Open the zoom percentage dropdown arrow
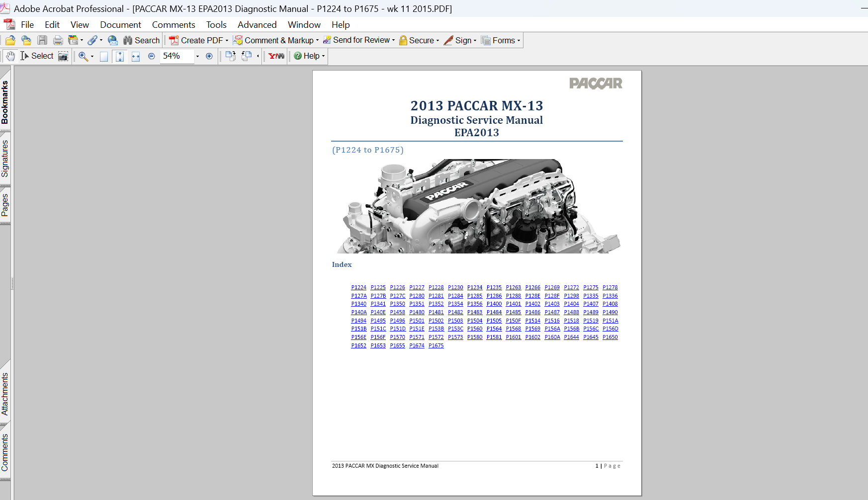 pos(197,56)
